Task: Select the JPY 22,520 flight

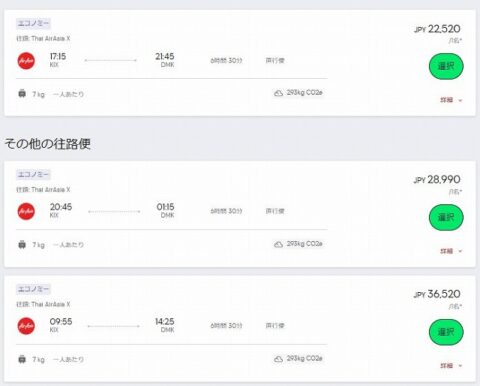Action: coord(446,66)
